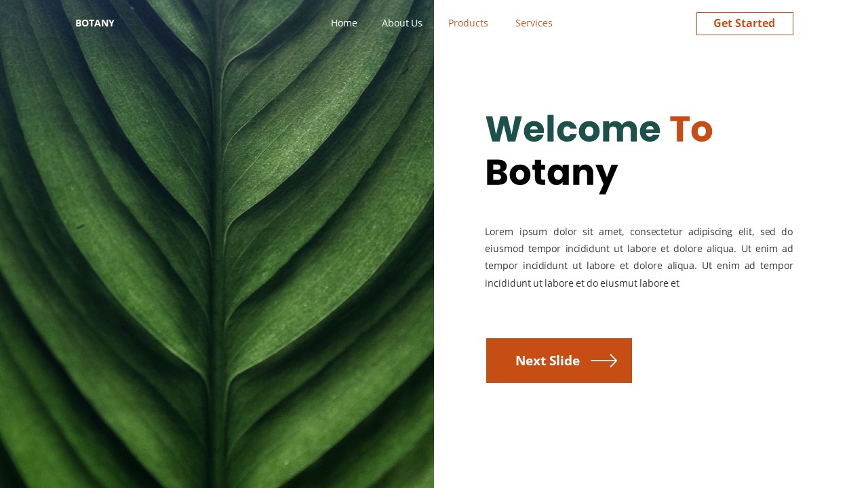The image size is (868, 488).
Task: Select the Botany heading text
Action: tap(551, 173)
